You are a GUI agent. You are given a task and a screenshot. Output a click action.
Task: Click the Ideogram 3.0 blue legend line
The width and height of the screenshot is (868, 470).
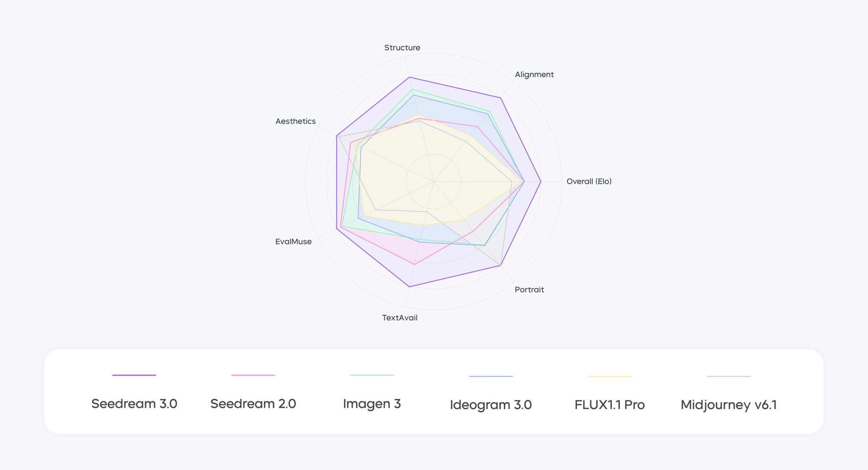(x=491, y=376)
